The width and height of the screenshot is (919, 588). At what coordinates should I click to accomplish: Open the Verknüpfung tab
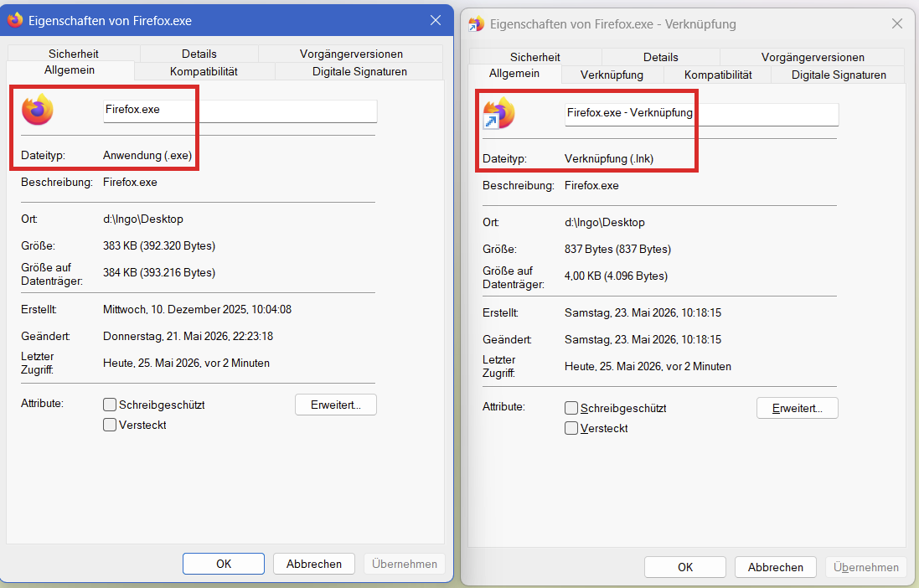(612, 75)
